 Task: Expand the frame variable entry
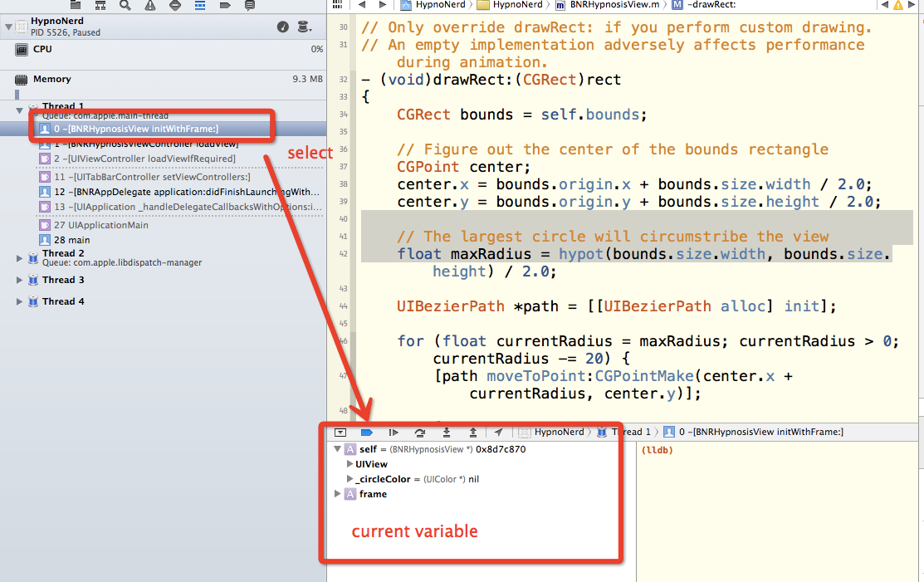pos(337,494)
